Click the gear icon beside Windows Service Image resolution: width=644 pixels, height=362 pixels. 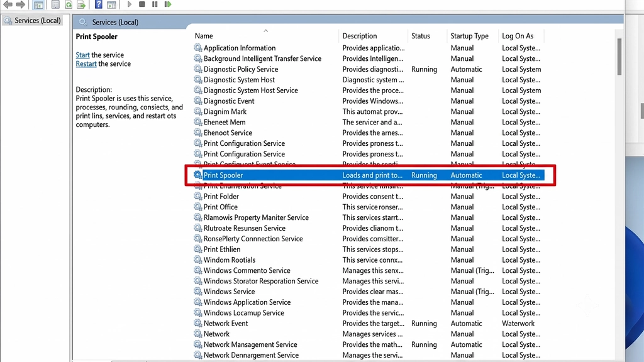[x=198, y=292]
